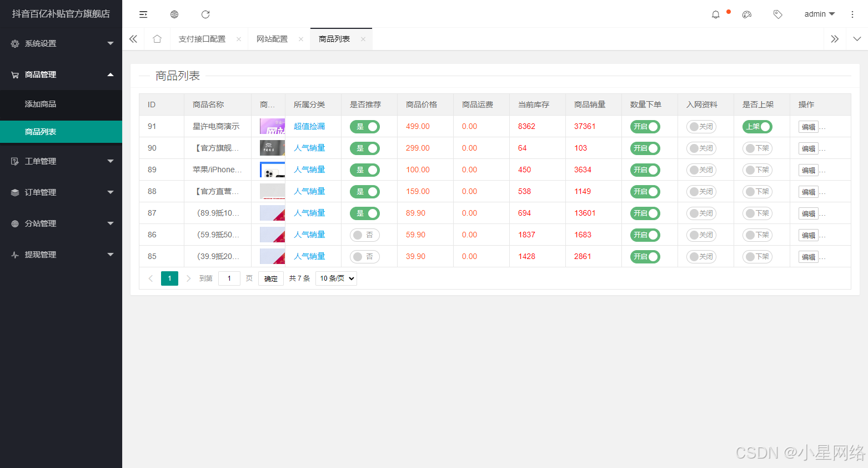Expand the 系统设置 sidebar menu
The width and height of the screenshot is (868, 468).
tap(61, 43)
